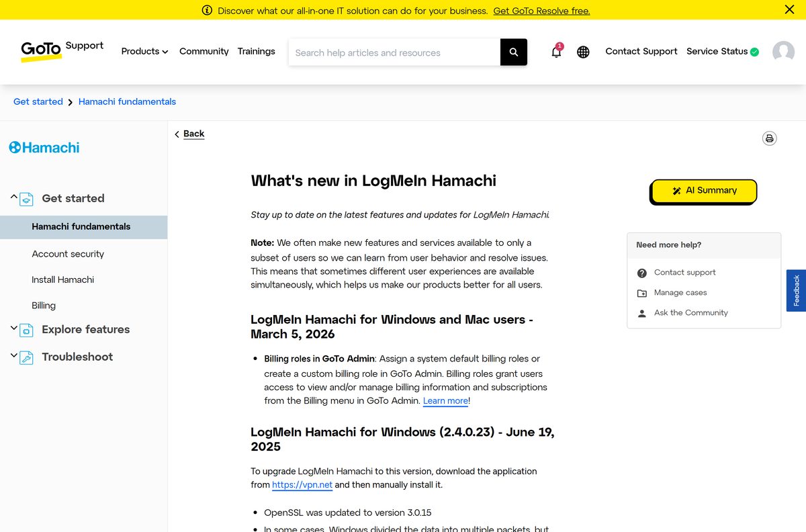Collapse the Get started section chevron
The image size is (806, 532).
pos(13,197)
